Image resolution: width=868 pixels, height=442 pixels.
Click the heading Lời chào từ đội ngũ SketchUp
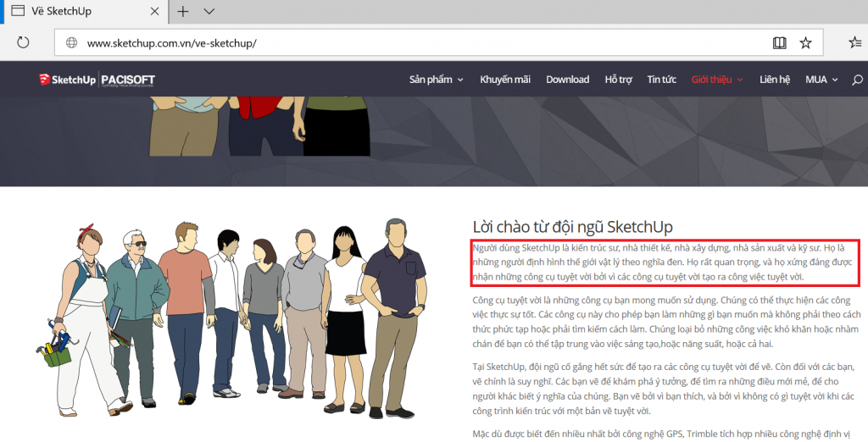click(572, 227)
